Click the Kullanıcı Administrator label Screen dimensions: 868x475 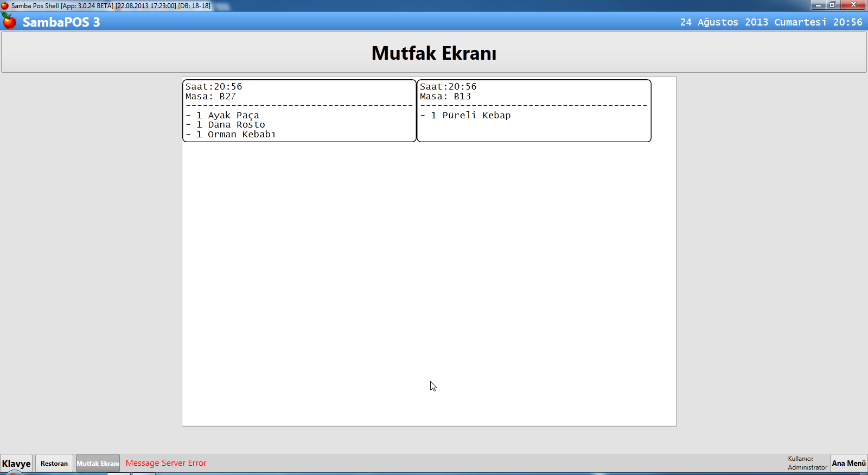(807, 463)
